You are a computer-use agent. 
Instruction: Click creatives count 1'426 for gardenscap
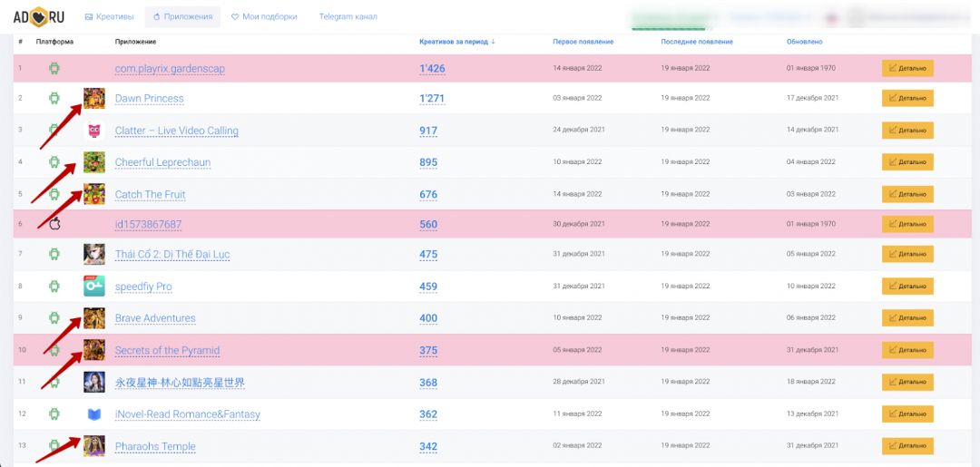432,69
